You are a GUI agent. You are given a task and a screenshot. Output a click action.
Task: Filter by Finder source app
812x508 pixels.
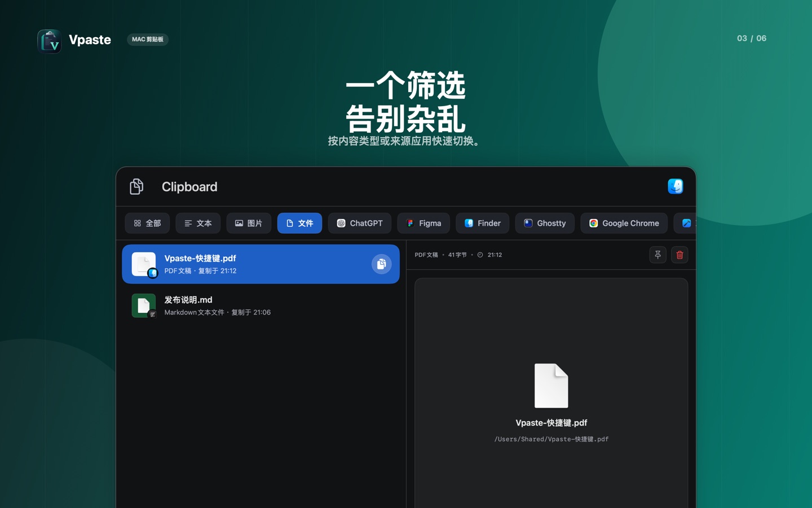pos(482,223)
